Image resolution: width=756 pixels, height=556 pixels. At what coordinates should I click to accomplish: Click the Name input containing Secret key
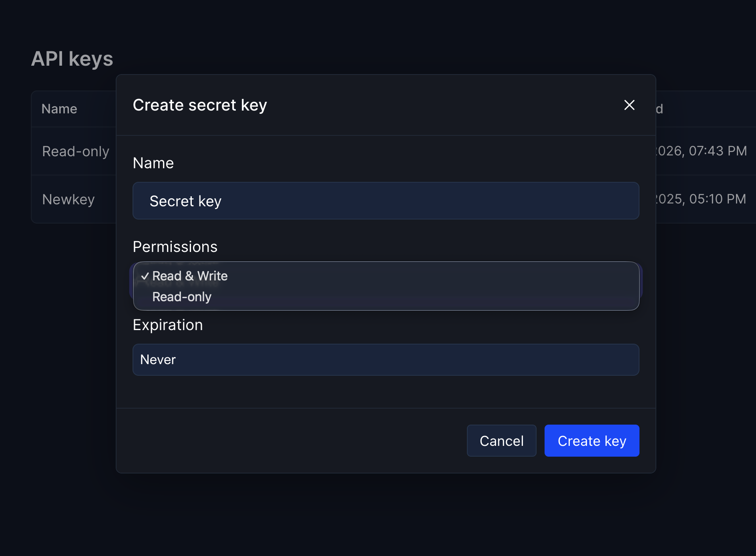click(x=386, y=201)
